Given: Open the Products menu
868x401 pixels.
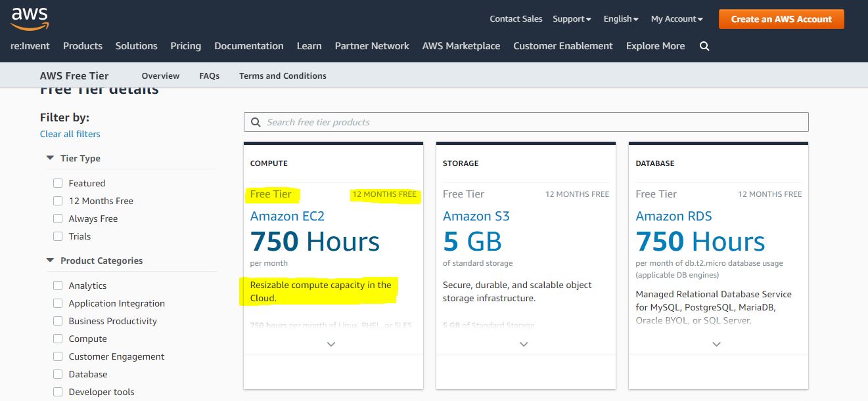Looking at the screenshot, I should [83, 46].
